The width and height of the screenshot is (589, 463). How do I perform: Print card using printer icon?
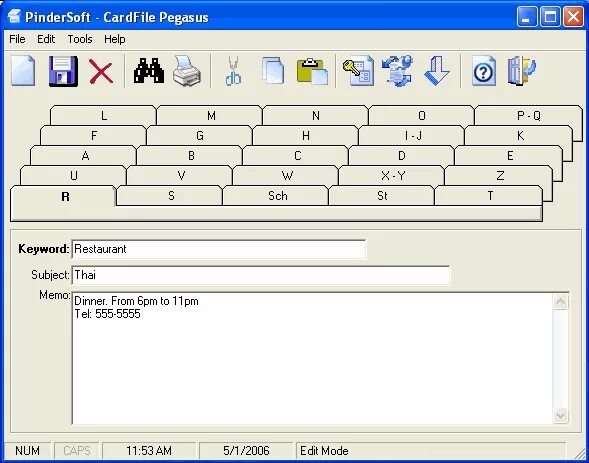[x=187, y=71]
